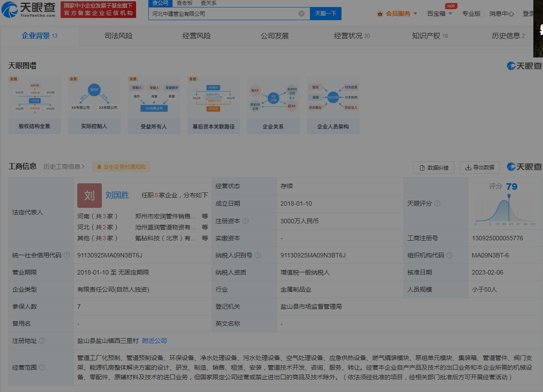Open 沧州盛润管道物资 company link

pyautogui.click(x=166, y=227)
